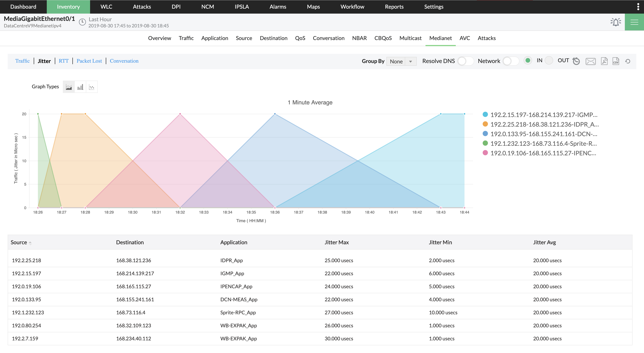Click the alarm bell notification icon
The height and width of the screenshot is (353, 644).
pos(615,22)
